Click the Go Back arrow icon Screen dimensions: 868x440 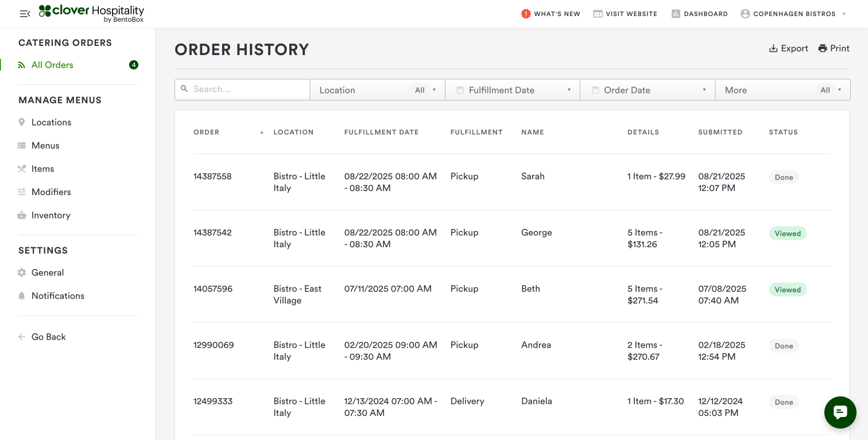[22, 337]
